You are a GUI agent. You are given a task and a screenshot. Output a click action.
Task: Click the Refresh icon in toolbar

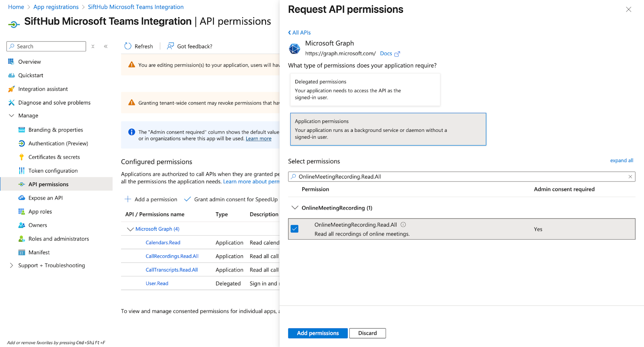click(x=128, y=46)
